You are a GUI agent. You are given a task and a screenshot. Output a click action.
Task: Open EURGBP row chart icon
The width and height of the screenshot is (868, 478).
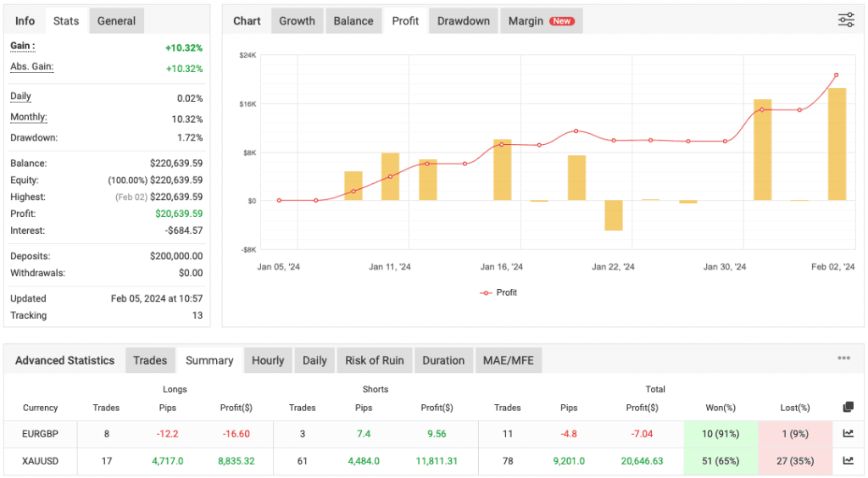coord(848,434)
